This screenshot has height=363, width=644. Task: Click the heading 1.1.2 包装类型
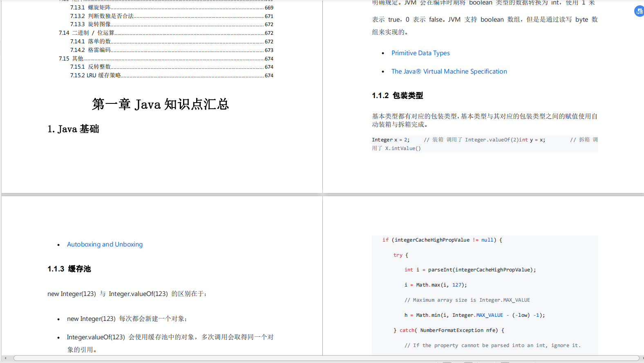tap(397, 96)
